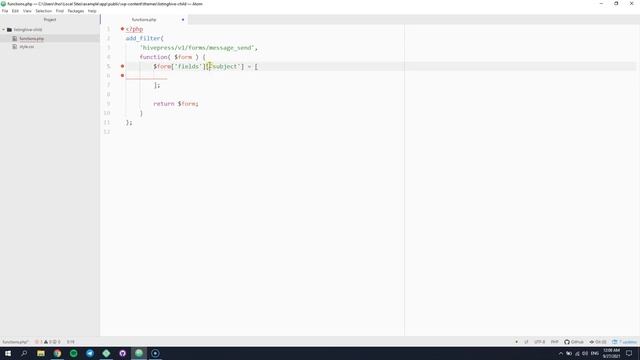Click line number 9 in the gutter
Image resolution: width=640 pixels, height=360 pixels.
tap(108, 104)
